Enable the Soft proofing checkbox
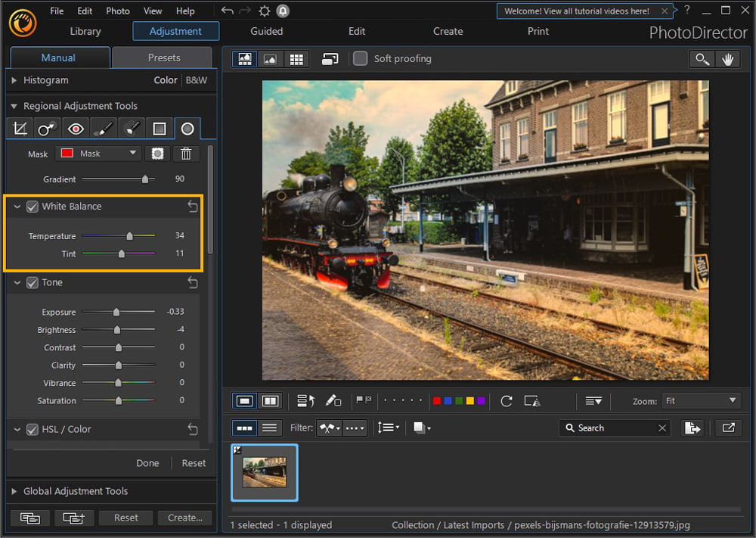The image size is (756, 538). [x=360, y=58]
